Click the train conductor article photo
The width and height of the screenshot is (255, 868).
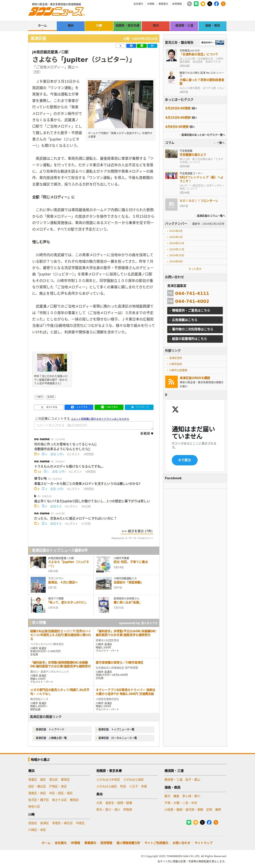coord(120,104)
